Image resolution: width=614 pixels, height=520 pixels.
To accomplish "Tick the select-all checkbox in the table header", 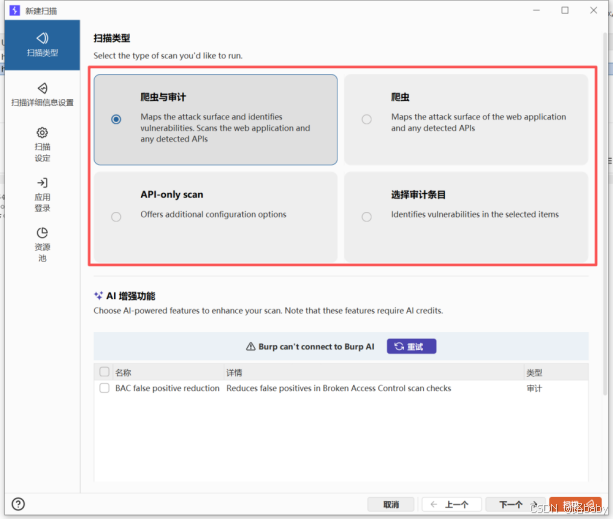I will point(104,372).
